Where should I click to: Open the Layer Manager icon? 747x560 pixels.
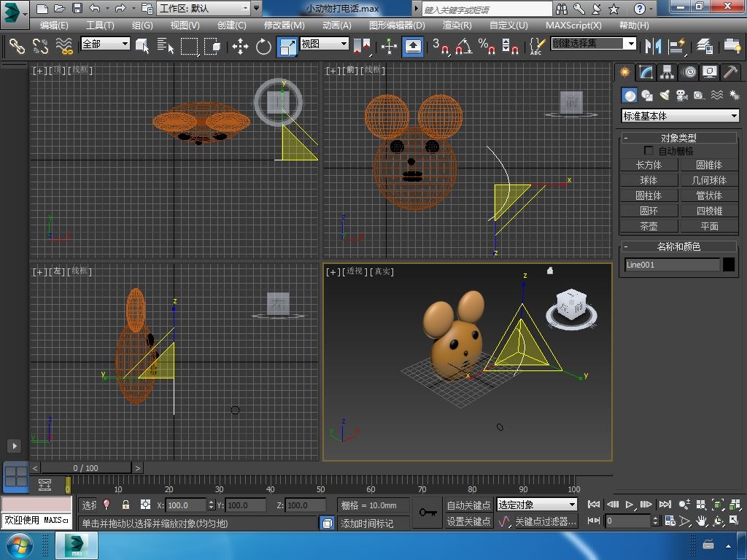[x=704, y=46]
